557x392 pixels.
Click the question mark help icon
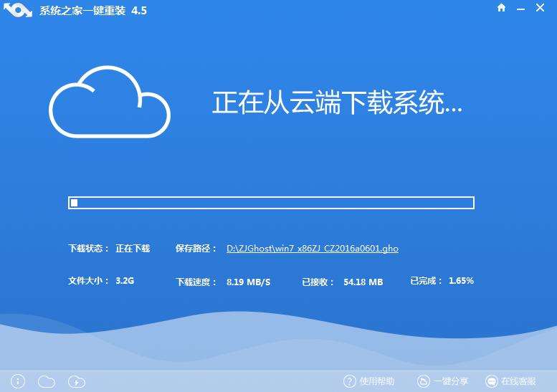click(x=350, y=381)
